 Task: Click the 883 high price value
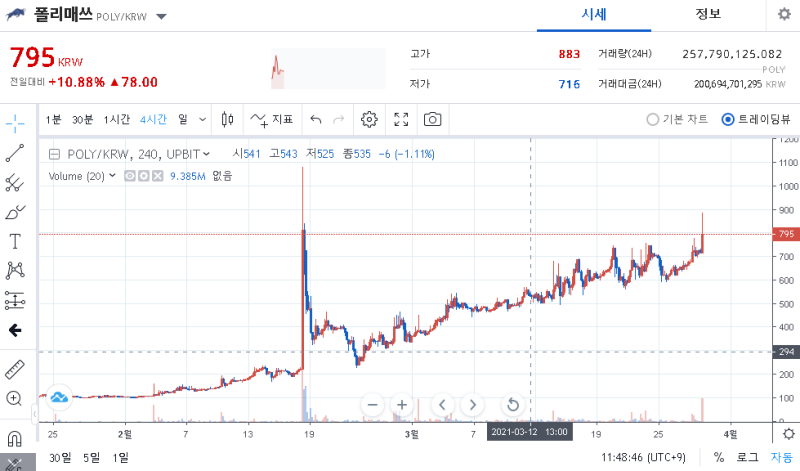point(569,54)
